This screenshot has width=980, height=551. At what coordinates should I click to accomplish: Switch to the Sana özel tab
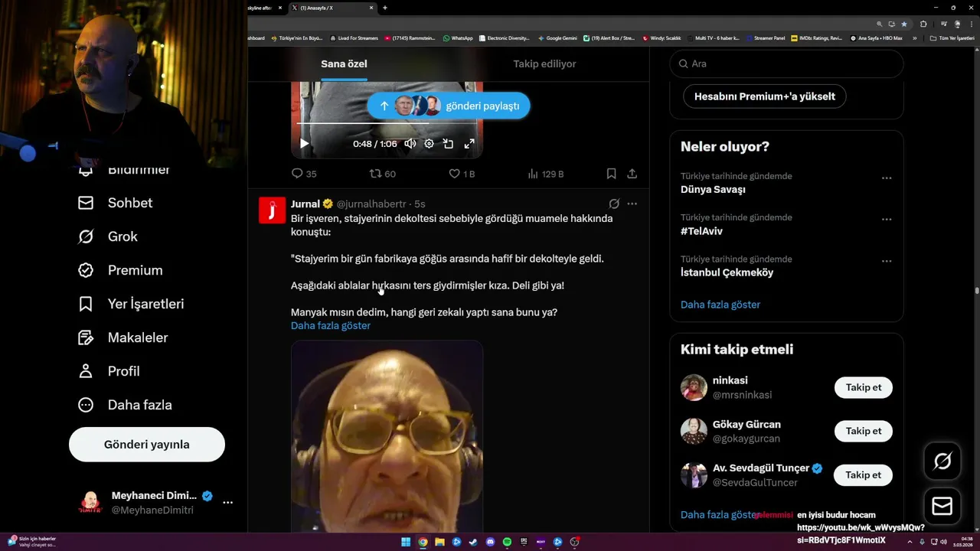pyautogui.click(x=344, y=64)
